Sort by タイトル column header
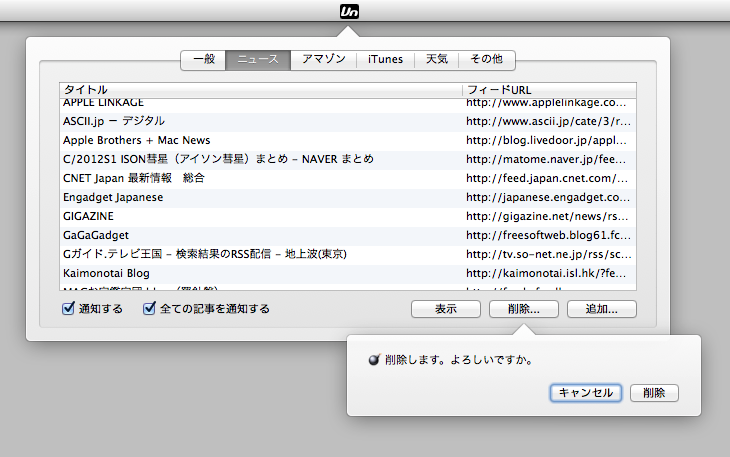730x457 pixels. tap(260, 90)
